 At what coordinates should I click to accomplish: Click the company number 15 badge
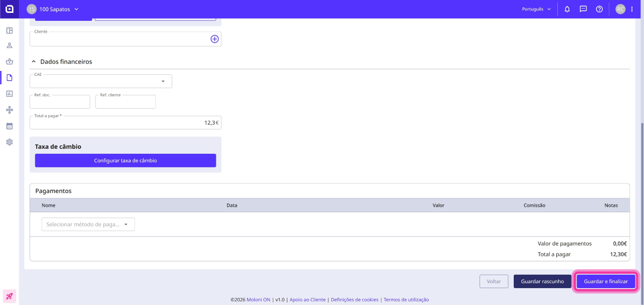[x=31, y=9]
